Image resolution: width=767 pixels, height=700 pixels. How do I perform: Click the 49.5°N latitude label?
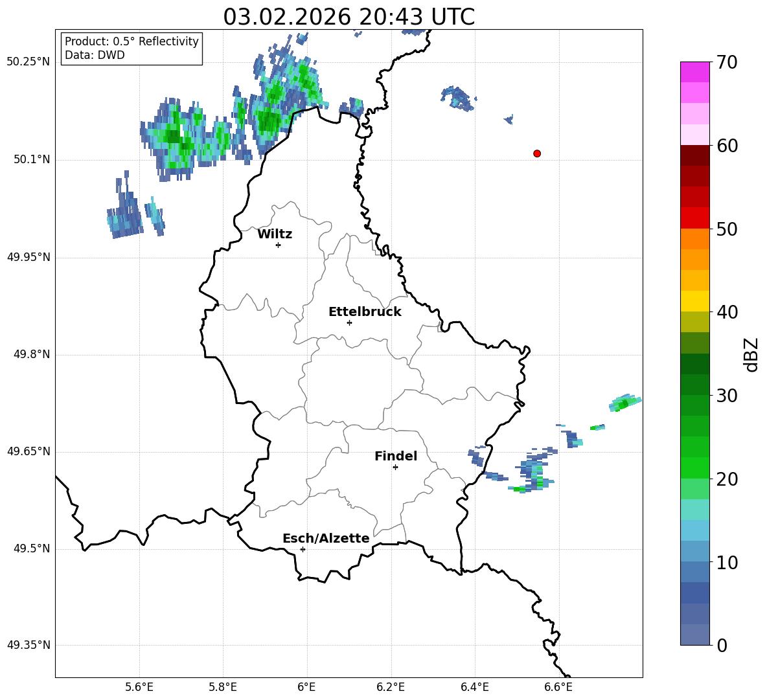32,549
